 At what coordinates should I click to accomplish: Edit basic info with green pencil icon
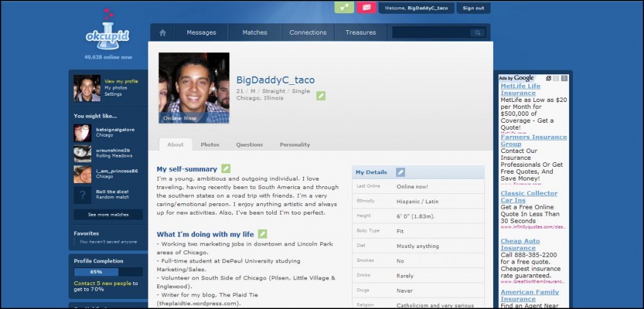tap(321, 96)
